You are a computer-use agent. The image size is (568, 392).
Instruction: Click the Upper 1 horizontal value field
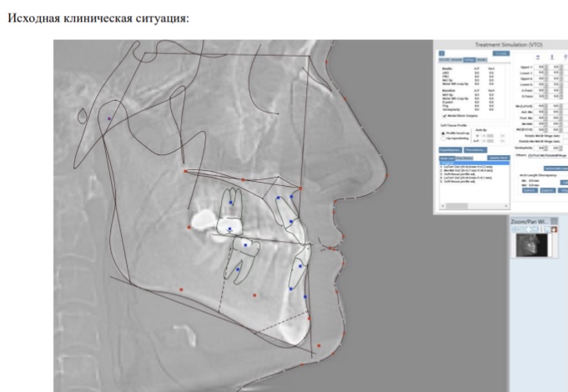[540, 67]
